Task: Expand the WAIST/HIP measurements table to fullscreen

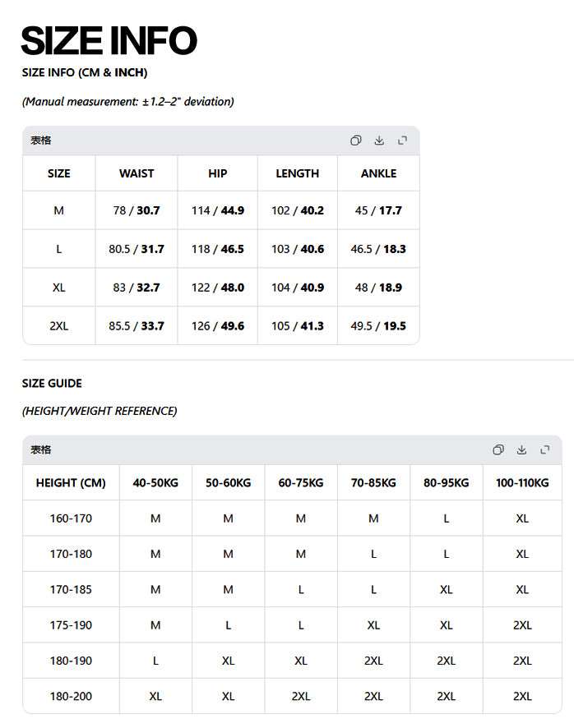Action: [402, 141]
